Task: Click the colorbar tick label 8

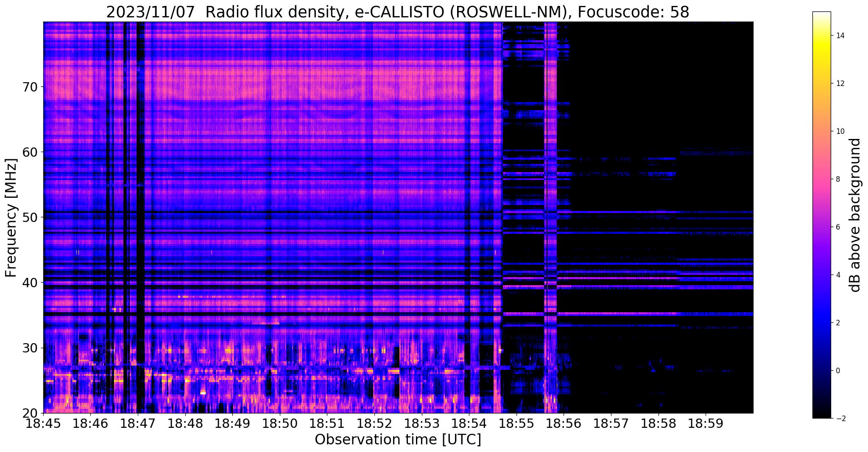Action: pos(837,179)
